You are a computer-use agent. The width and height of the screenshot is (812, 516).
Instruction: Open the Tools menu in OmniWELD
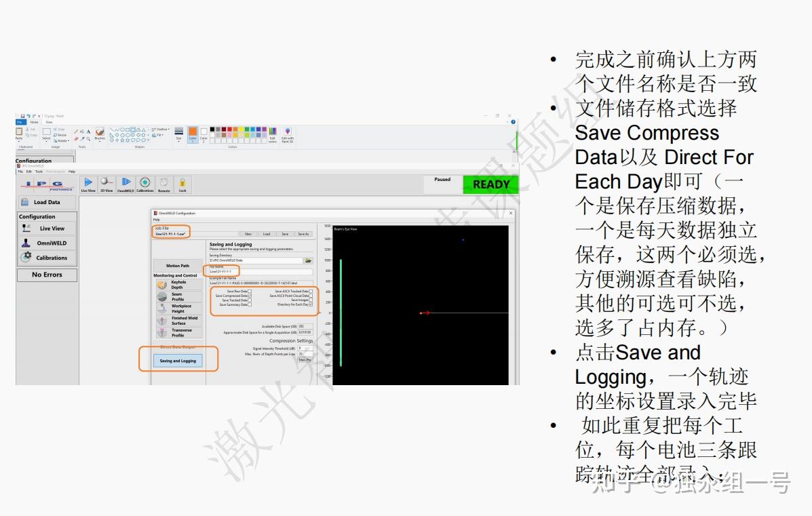click(39, 172)
